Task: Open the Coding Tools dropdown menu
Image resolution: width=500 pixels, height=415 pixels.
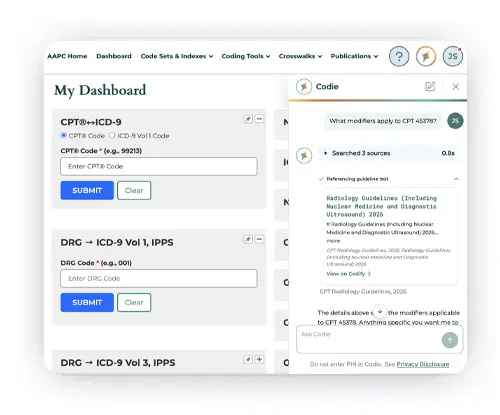Action: 246,56
